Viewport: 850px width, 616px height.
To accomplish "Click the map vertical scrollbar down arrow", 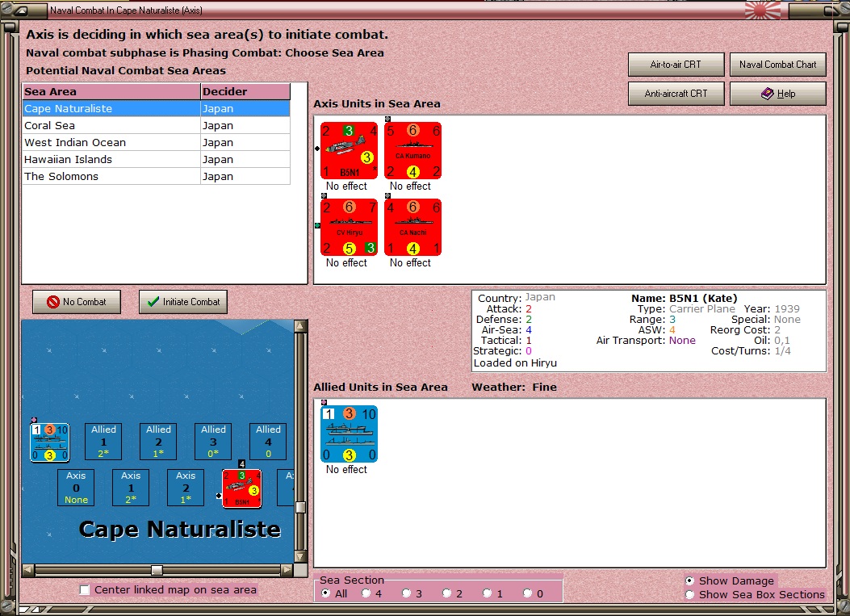I will click(x=300, y=557).
